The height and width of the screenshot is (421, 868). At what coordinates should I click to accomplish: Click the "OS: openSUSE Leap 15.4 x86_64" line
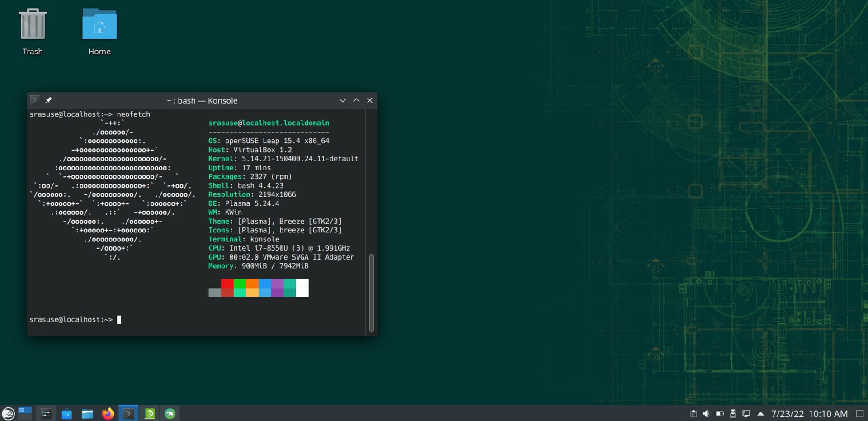(x=269, y=141)
